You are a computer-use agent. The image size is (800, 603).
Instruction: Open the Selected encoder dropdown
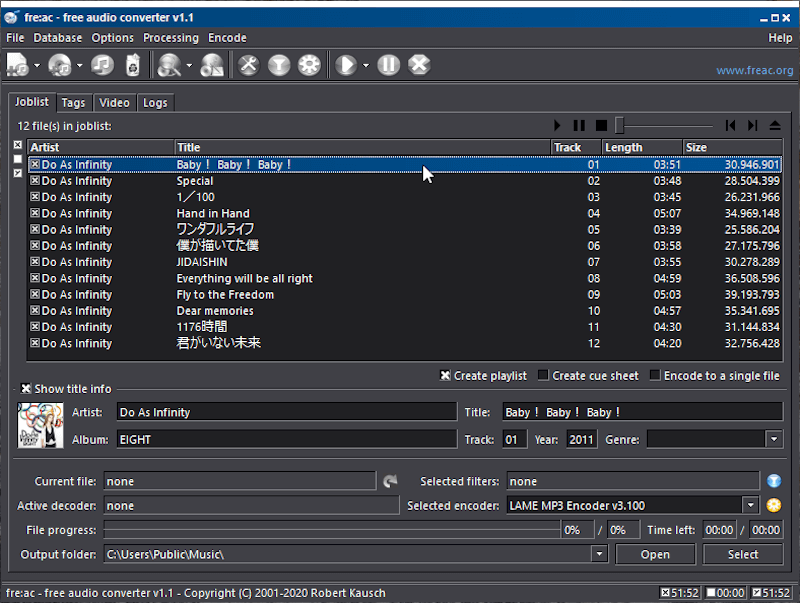(752, 505)
